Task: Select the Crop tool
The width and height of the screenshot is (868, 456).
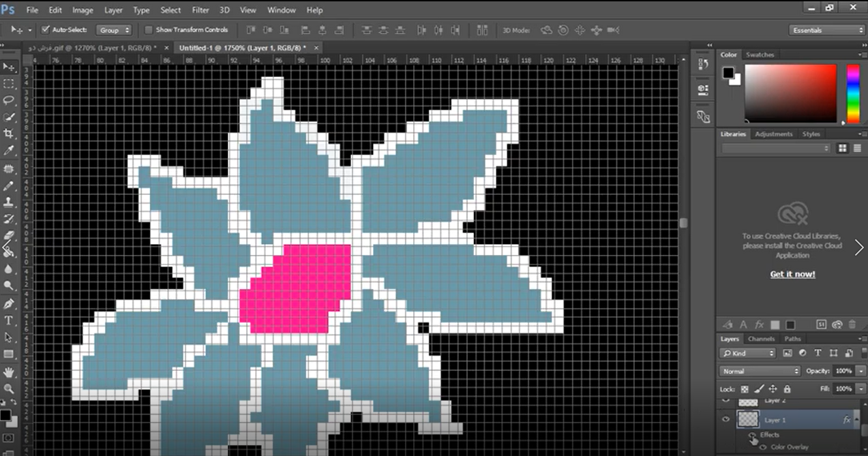Action: click(9, 134)
